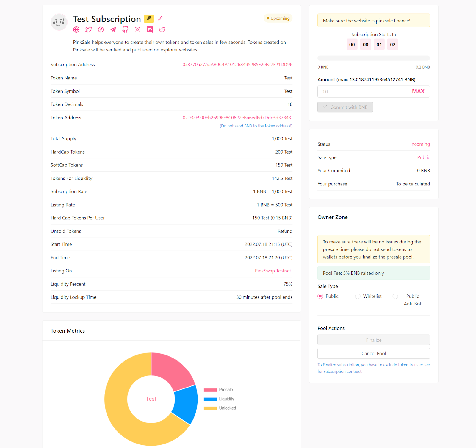
Task: Click the blue Liquidity legend swatch
Action: pyautogui.click(x=210, y=399)
